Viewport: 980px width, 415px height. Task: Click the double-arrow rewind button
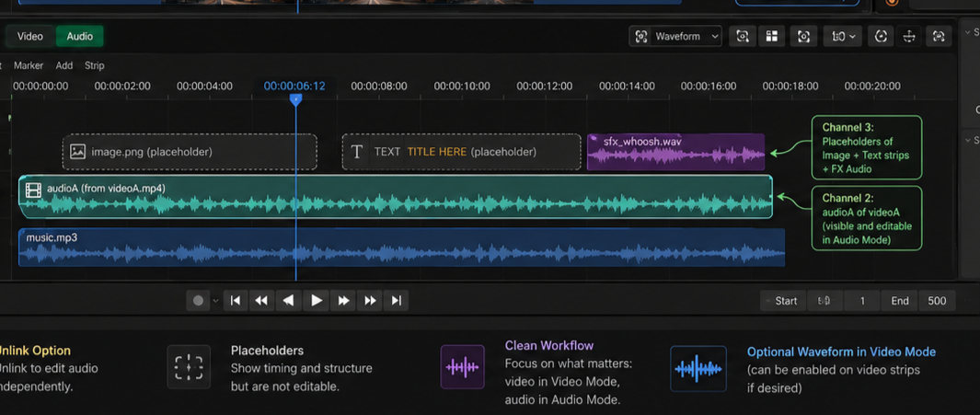(261, 301)
